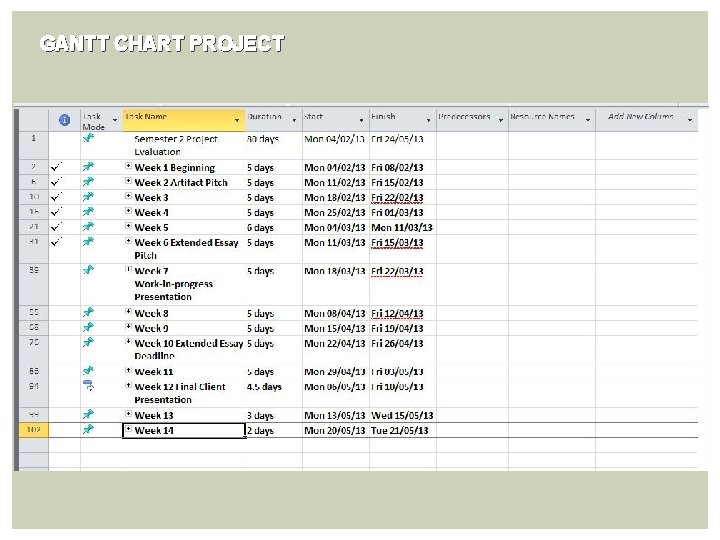This screenshot has height=540, width=720.
Task: Open the Task Mode column filter dropdown
Action: [115, 120]
